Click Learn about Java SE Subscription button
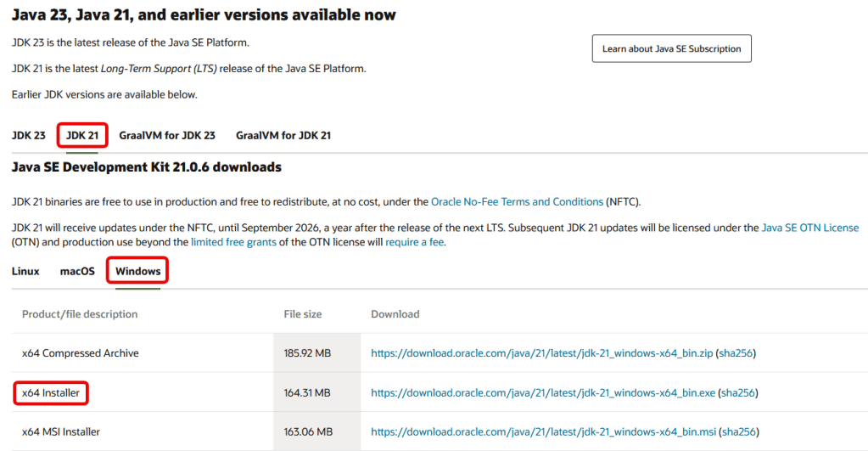The width and height of the screenshot is (868, 451). [671, 49]
